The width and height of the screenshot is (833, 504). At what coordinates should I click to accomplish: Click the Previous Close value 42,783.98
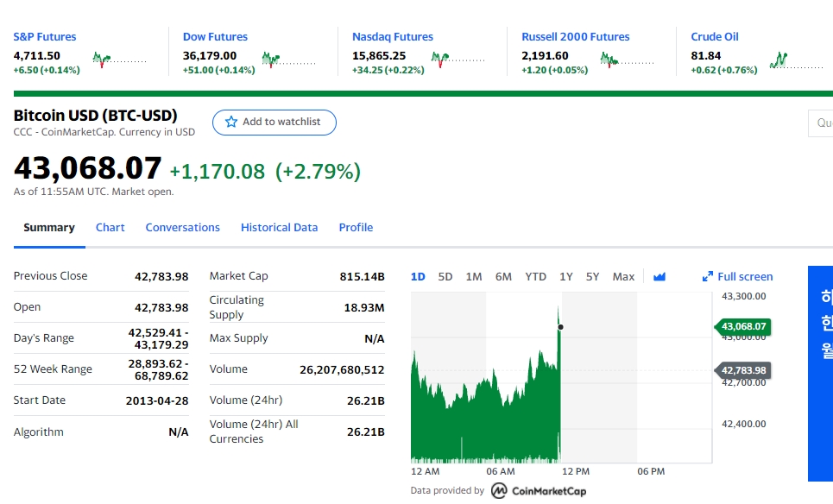[161, 277]
